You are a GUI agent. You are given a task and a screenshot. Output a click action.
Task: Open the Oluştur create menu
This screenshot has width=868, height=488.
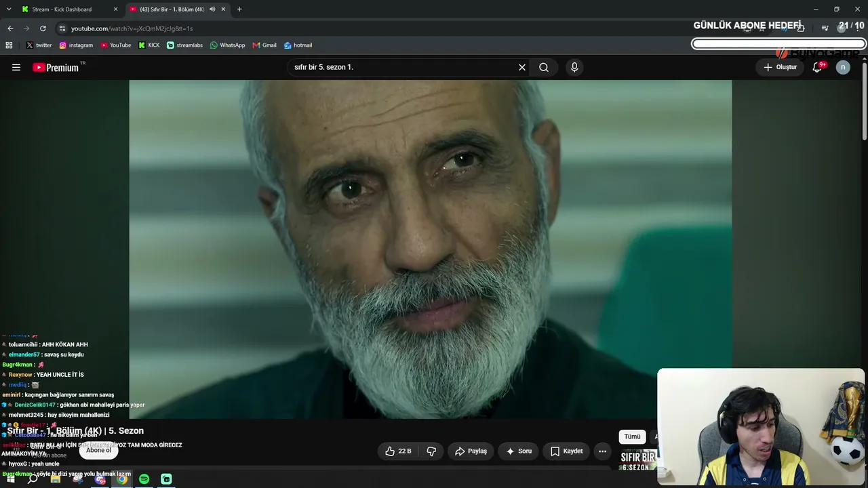(781, 67)
